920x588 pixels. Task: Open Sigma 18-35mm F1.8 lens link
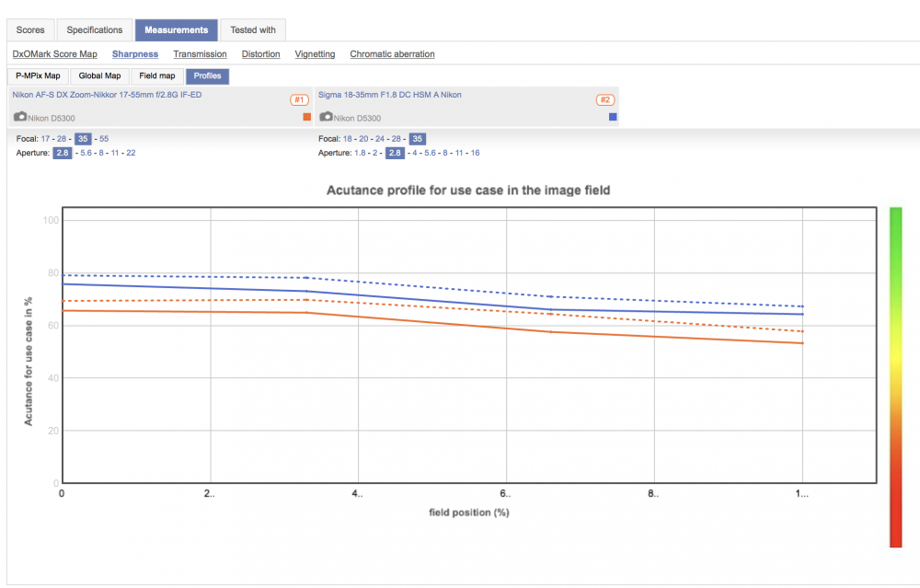(x=389, y=95)
